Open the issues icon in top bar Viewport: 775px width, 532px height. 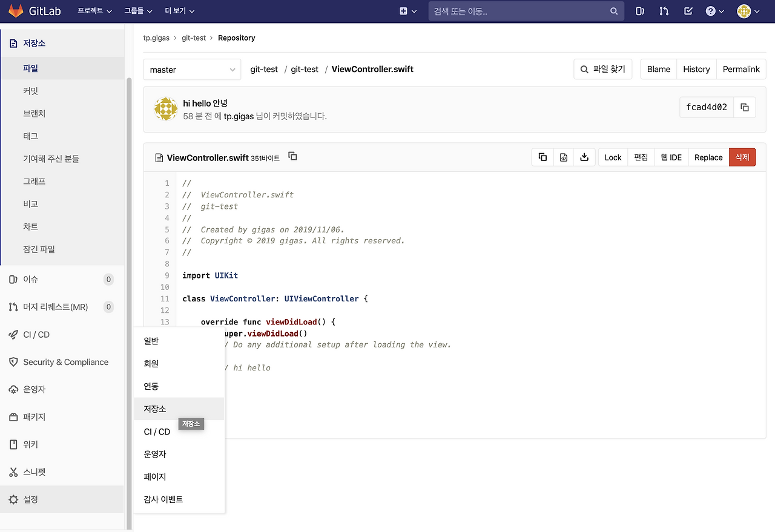click(x=639, y=11)
